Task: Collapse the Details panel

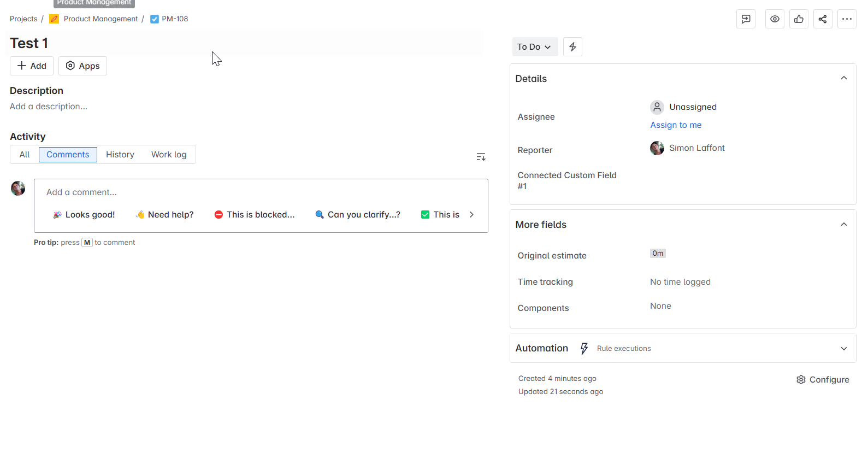Action: [x=843, y=78]
